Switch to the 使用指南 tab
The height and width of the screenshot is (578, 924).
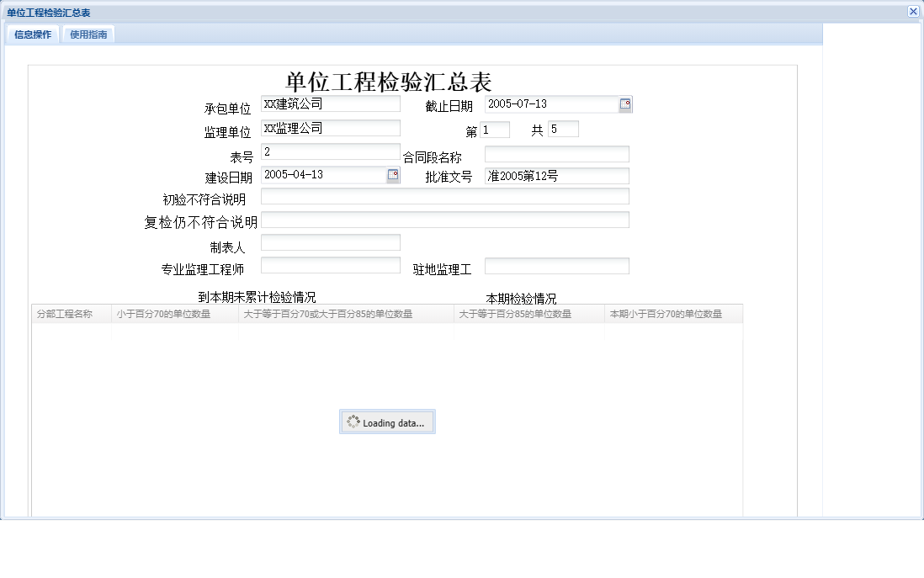coord(88,34)
